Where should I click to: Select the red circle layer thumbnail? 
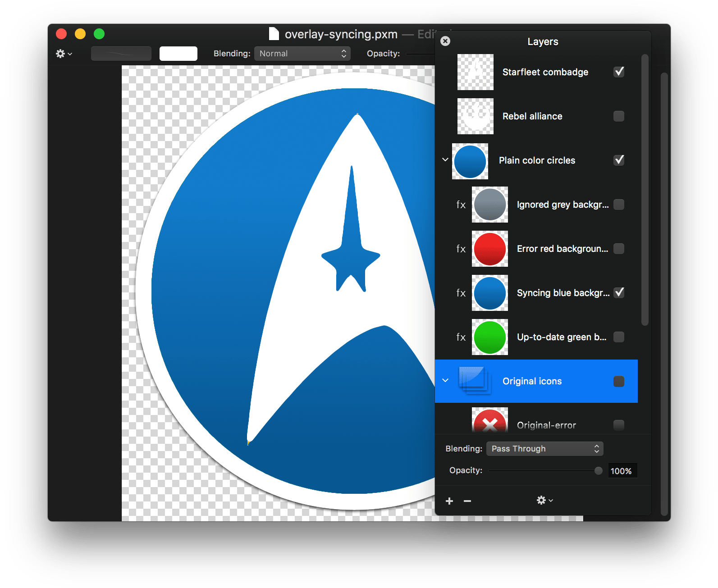coord(490,249)
